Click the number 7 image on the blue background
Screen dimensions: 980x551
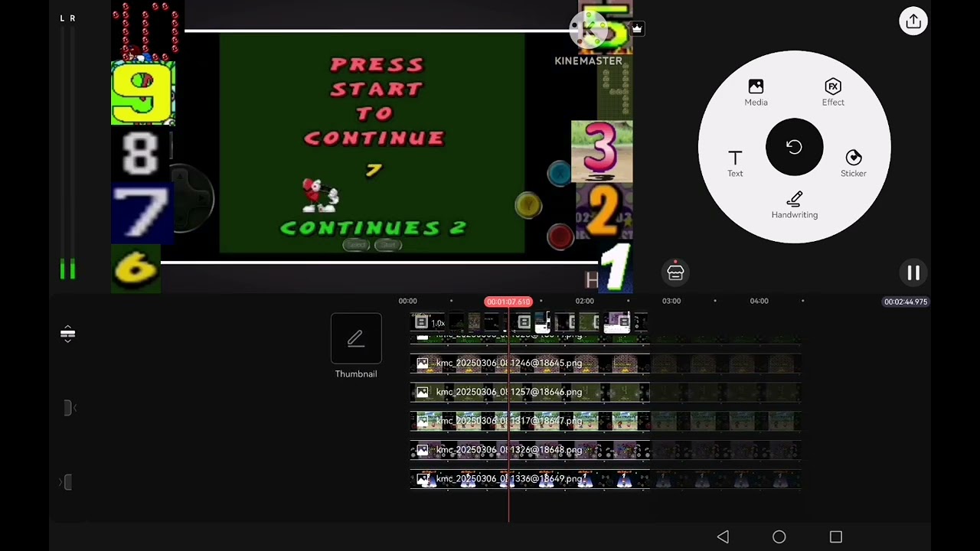tap(142, 214)
